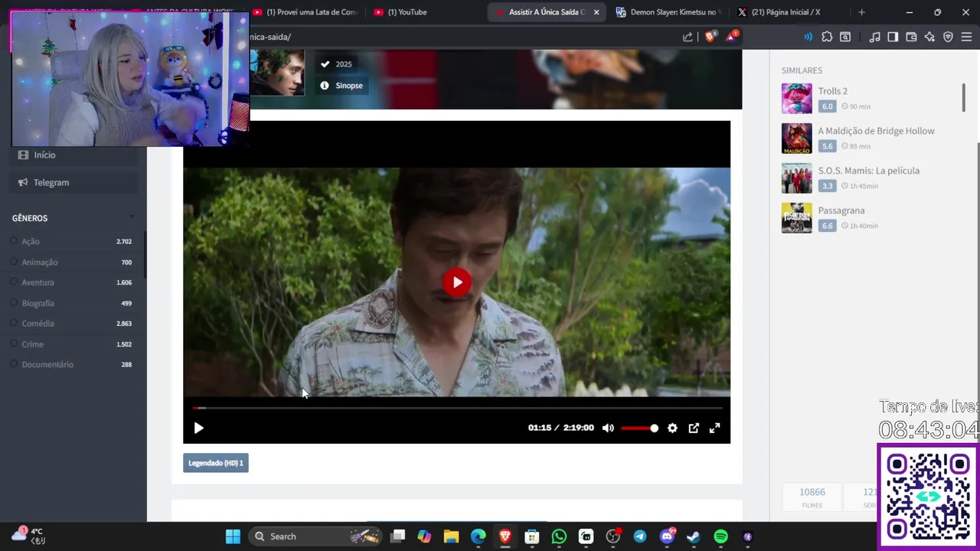Screen dimensions: 980x551
Task: Click the share page icon in address bar
Action: coord(688,37)
